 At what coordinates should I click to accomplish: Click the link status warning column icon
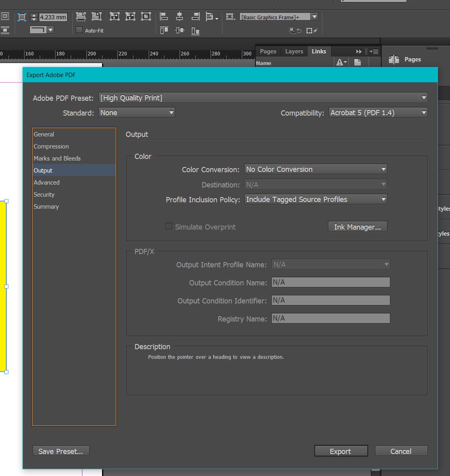340,62
